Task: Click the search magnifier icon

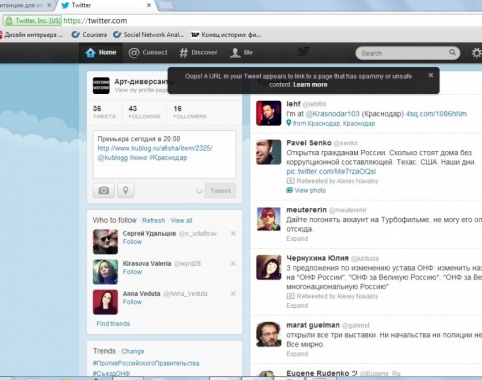Action: tap(452, 52)
